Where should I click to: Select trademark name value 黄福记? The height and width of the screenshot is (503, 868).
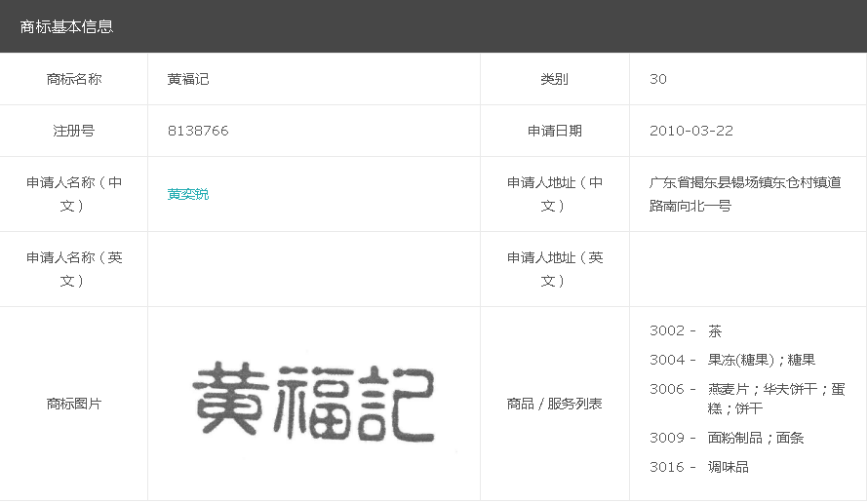(x=188, y=79)
